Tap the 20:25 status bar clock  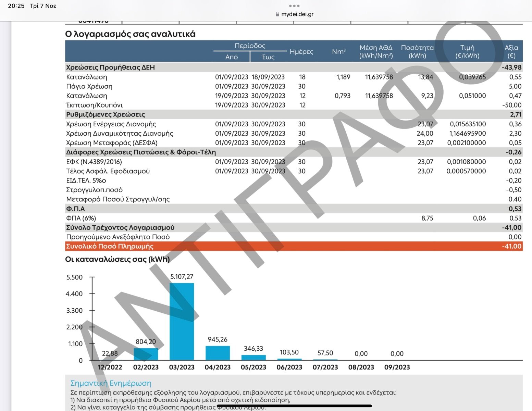point(16,6)
